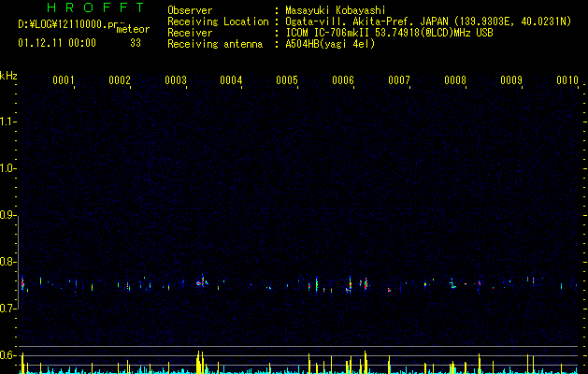Click the 1.1 kHz axis tick label
The height and width of the screenshot is (374, 588).
pyautogui.click(x=7, y=122)
